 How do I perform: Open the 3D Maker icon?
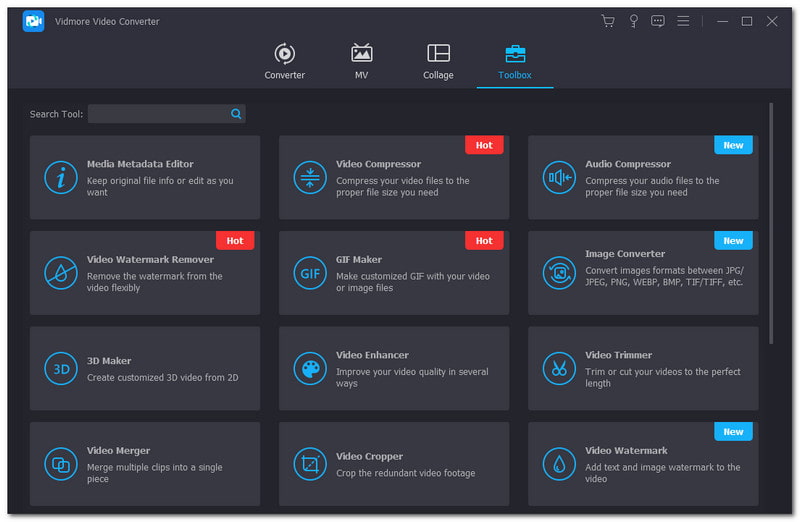61,368
